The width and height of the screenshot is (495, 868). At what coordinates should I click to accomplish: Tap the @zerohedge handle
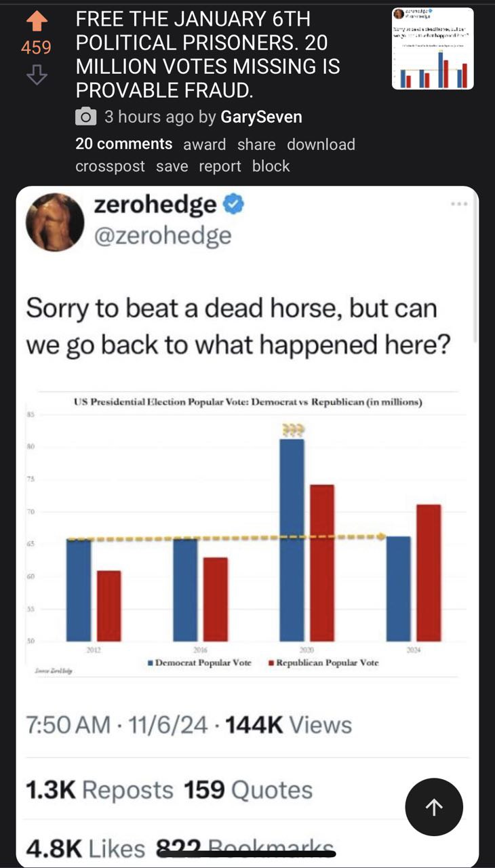[x=163, y=235]
